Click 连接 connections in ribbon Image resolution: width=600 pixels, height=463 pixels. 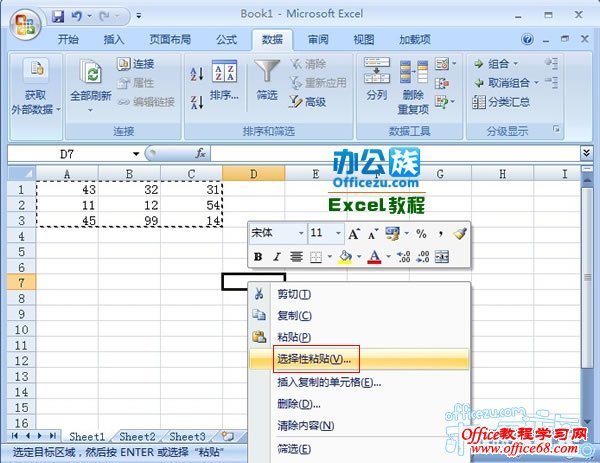(136, 64)
